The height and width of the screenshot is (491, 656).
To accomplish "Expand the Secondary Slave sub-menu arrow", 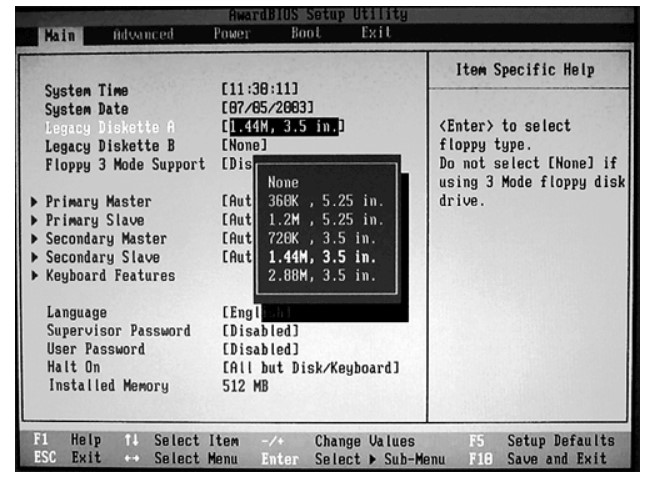I will pos(35,257).
